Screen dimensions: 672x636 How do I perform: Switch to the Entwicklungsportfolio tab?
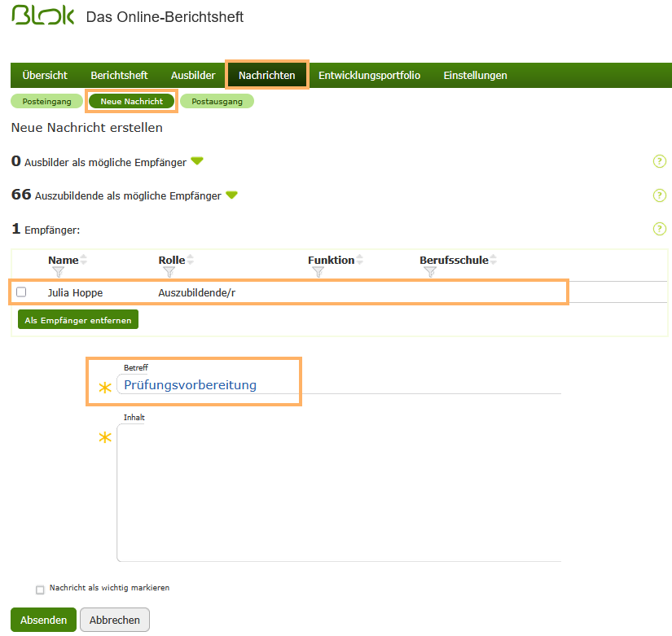[x=369, y=75]
